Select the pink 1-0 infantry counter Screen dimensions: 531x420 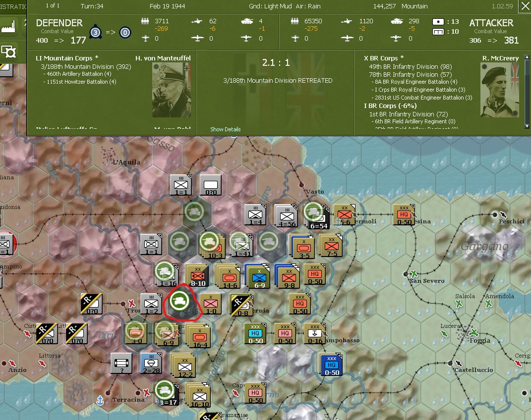[x=211, y=304]
